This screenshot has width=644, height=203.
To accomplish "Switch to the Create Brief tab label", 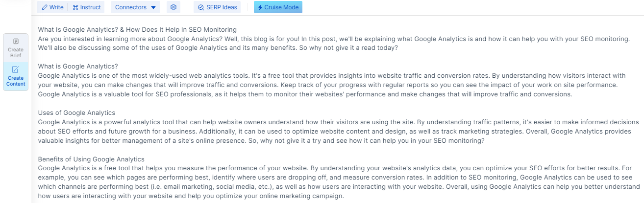I will tap(16, 52).
